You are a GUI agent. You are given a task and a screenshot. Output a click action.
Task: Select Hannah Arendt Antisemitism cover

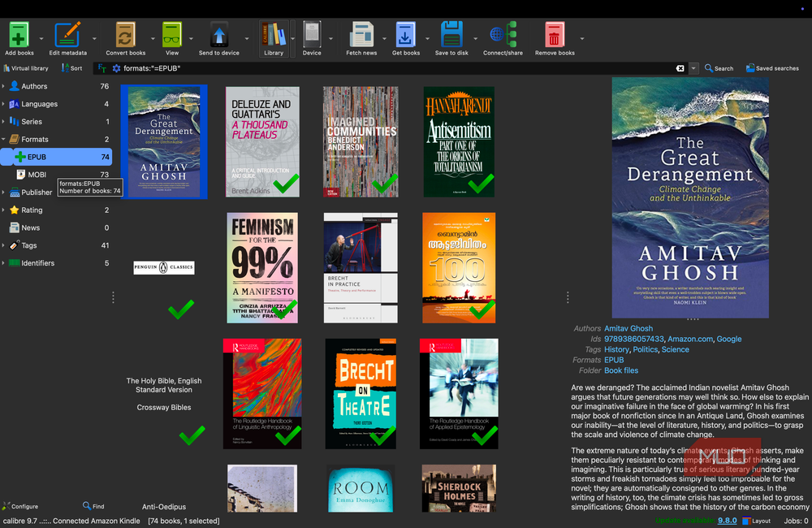[459, 141]
